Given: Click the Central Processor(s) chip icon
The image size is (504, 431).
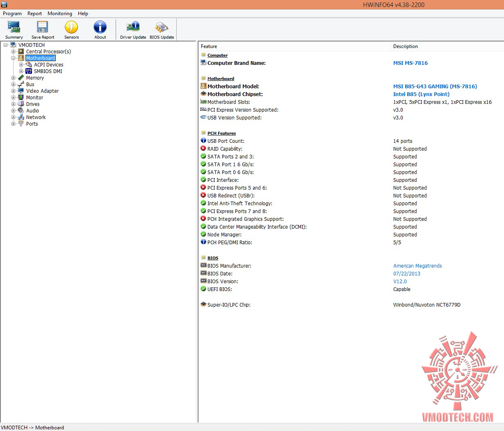Looking at the screenshot, I should click(21, 52).
